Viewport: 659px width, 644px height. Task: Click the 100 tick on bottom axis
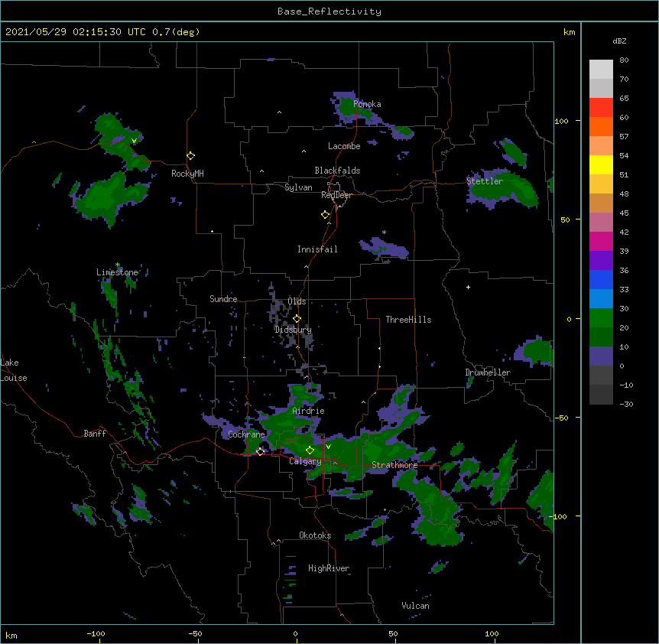pyautogui.click(x=492, y=633)
